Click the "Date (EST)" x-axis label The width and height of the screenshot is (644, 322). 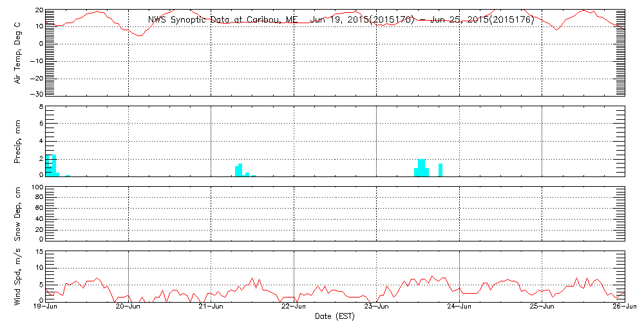(x=335, y=316)
